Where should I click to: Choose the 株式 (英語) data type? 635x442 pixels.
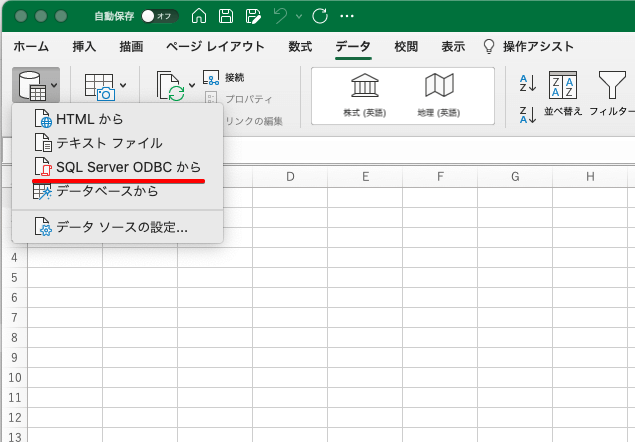pos(364,95)
